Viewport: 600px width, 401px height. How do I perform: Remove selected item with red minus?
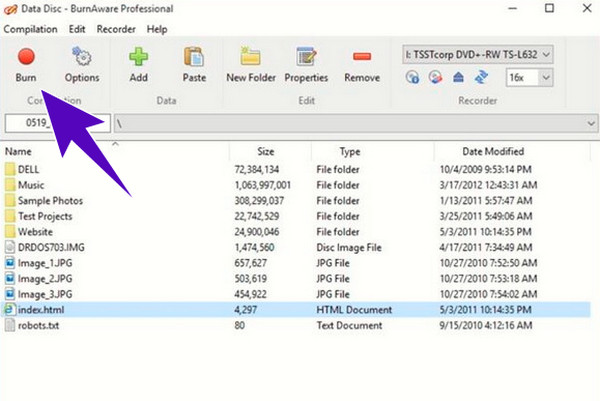pyautogui.click(x=362, y=65)
